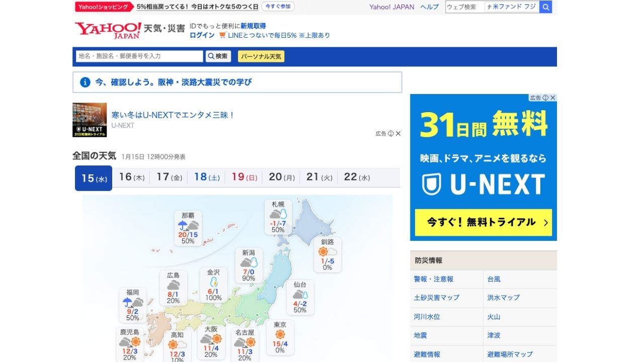Click the 東京 weather icon on map
The image size is (644, 362).
tap(280, 334)
